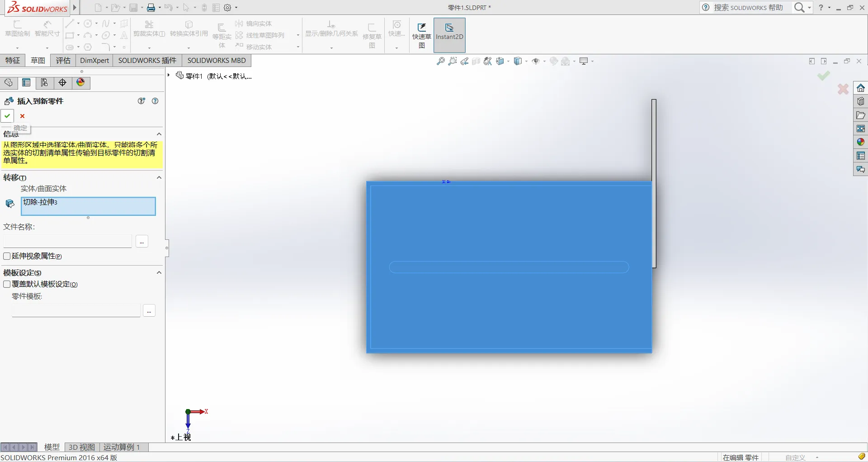Click the Dynamic Annotation Views icon

tap(488, 61)
